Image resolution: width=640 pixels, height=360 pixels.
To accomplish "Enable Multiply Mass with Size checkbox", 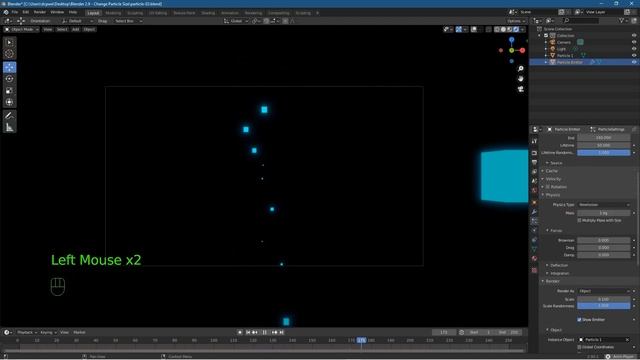I will click(x=579, y=220).
